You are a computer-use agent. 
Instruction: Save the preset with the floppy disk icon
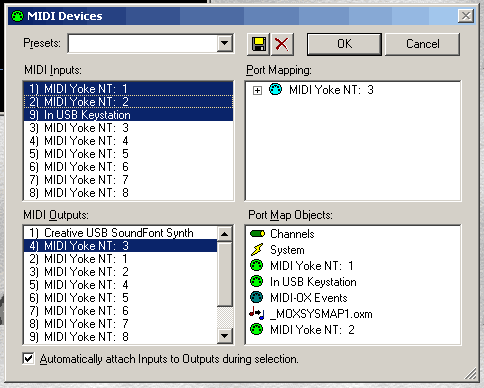point(258,44)
